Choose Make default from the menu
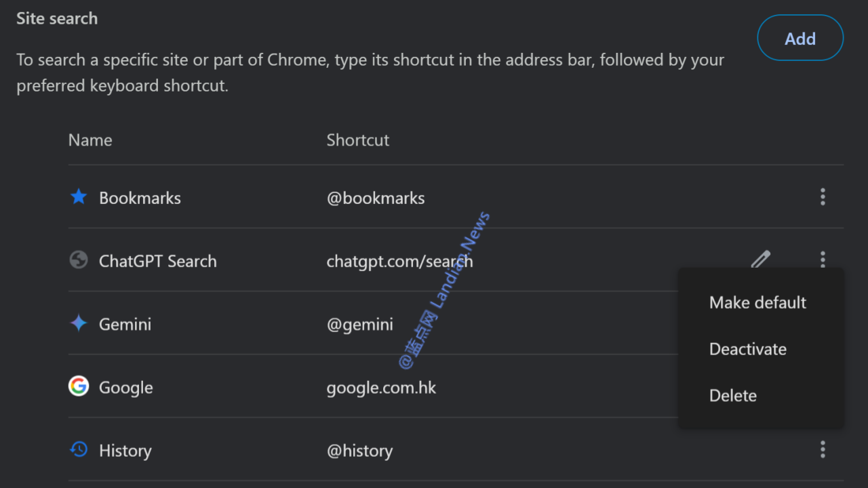Viewport: 868px width, 488px height. click(757, 302)
